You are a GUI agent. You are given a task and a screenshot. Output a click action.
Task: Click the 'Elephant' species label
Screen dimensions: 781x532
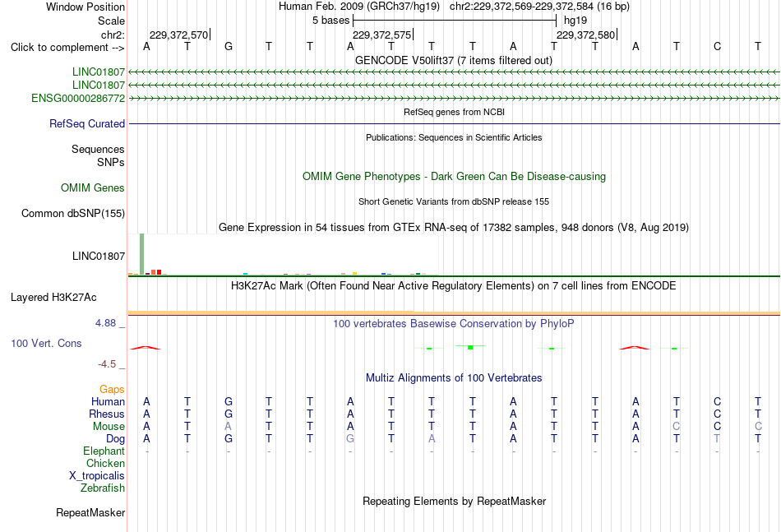click(x=104, y=451)
